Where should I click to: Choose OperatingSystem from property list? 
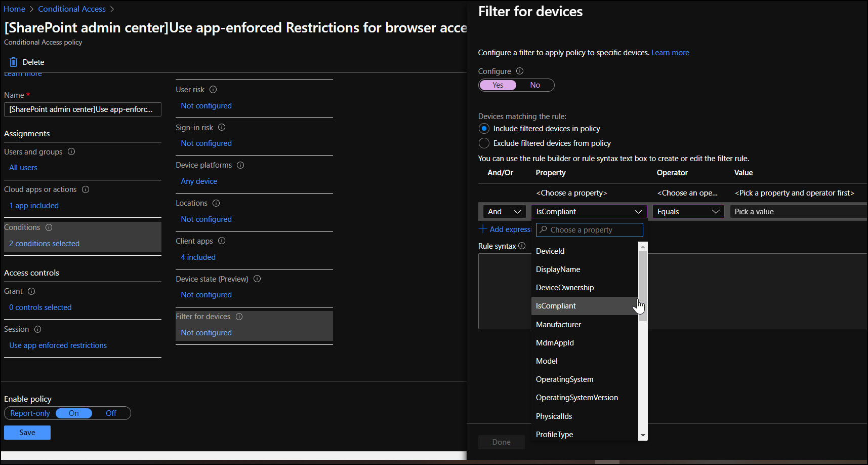[585, 379]
